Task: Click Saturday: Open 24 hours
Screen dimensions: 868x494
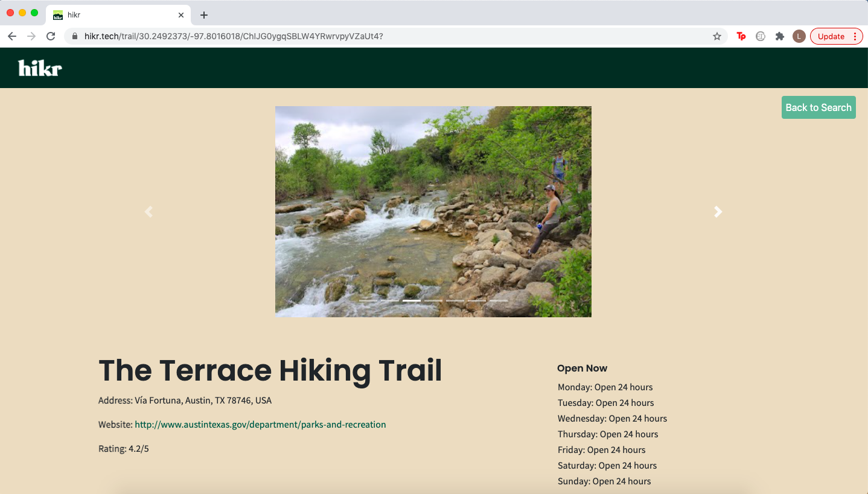Action: (x=607, y=466)
